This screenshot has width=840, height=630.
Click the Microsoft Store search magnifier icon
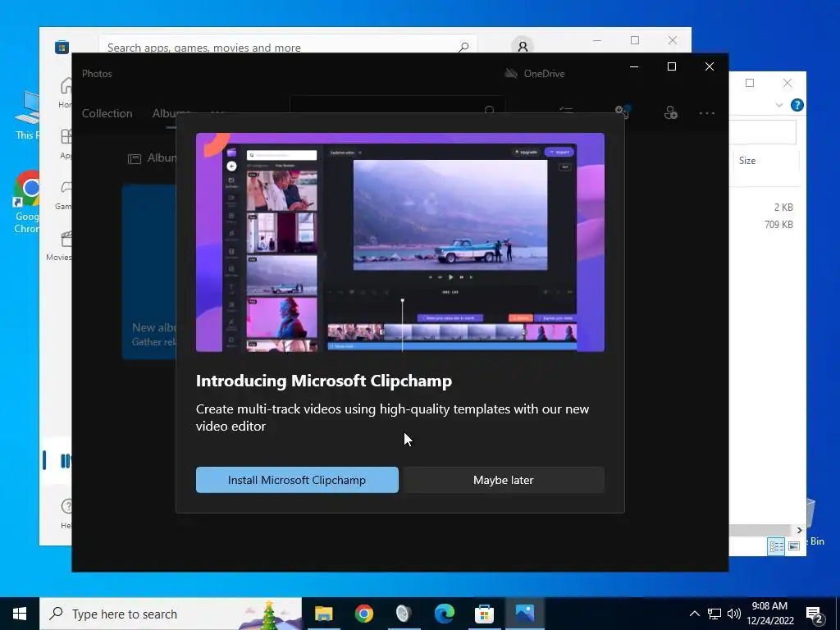(463, 47)
